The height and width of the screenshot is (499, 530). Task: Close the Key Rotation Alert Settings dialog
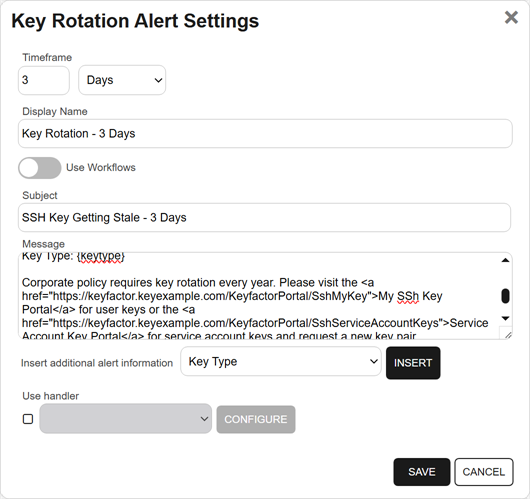point(511,17)
